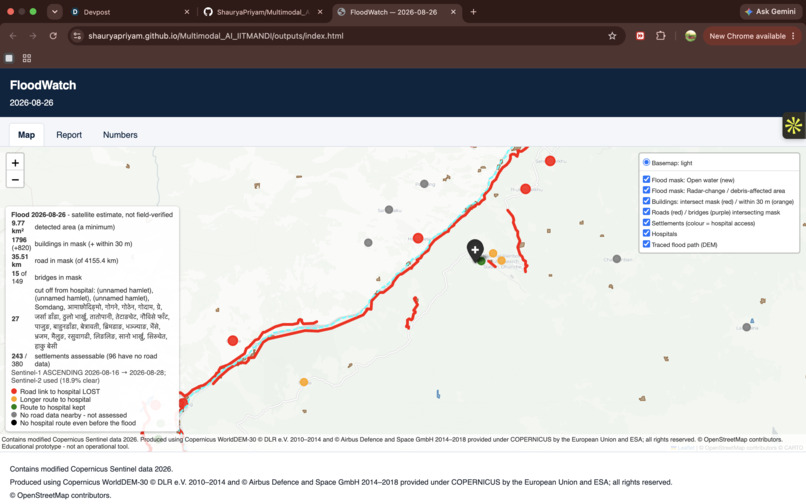Open first bookmark bar icon

pyautogui.click(x=9, y=58)
